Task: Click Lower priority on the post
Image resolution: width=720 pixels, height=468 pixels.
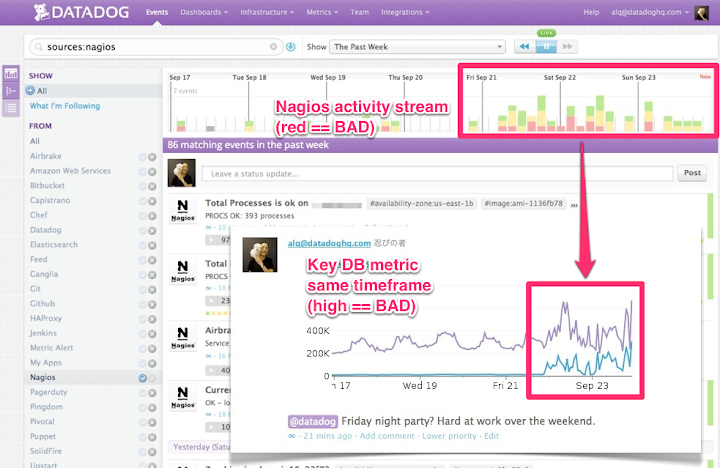Action: pos(449,436)
